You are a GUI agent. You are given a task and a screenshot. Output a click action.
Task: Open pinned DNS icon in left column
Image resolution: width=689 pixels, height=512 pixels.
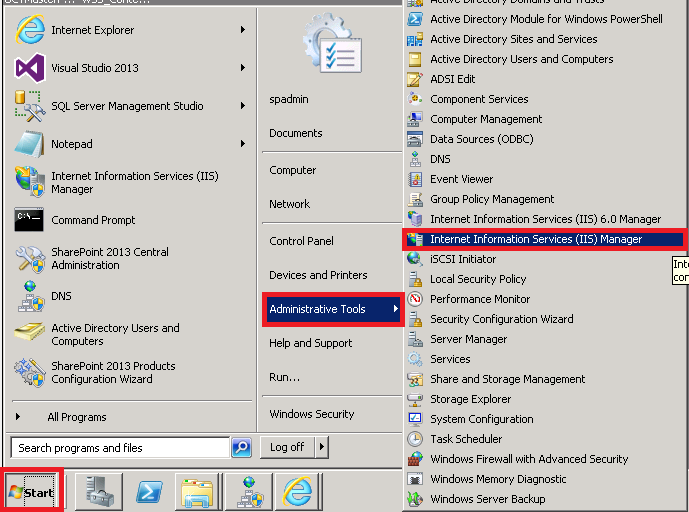pyautogui.click(x=29, y=296)
